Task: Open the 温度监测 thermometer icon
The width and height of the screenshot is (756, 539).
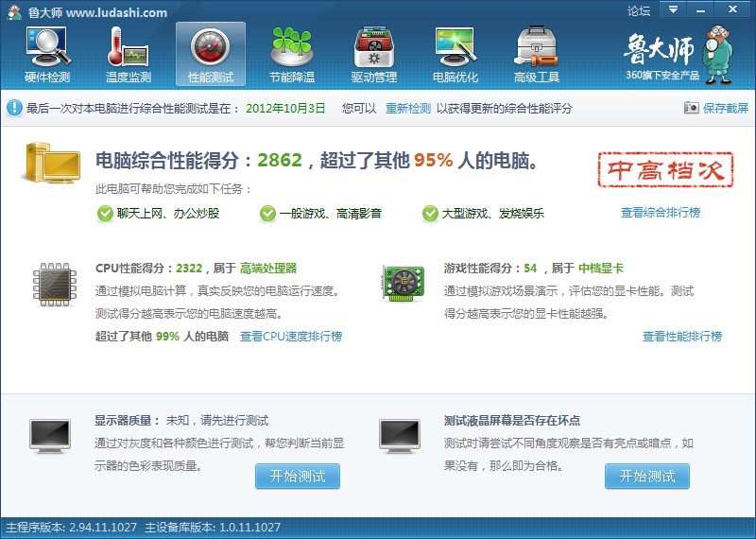Action: [129, 46]
